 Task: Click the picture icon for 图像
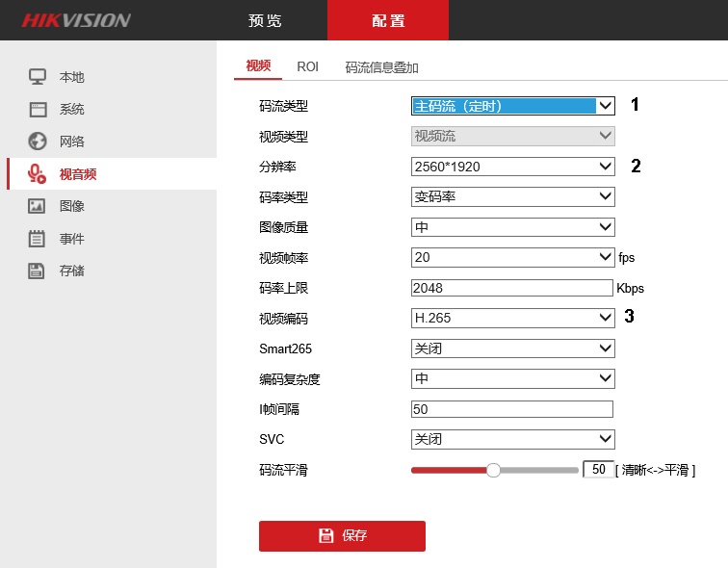pyautogui.click(x=38, y=206)
